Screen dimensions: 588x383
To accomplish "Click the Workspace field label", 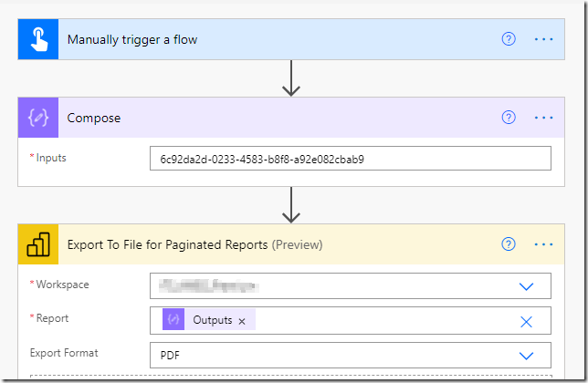I will [62, 285].
